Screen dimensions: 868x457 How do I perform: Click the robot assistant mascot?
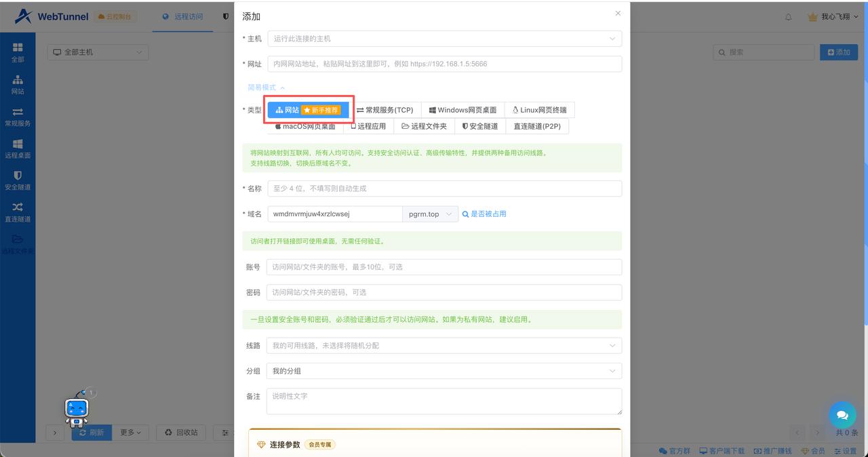point(77,410)
